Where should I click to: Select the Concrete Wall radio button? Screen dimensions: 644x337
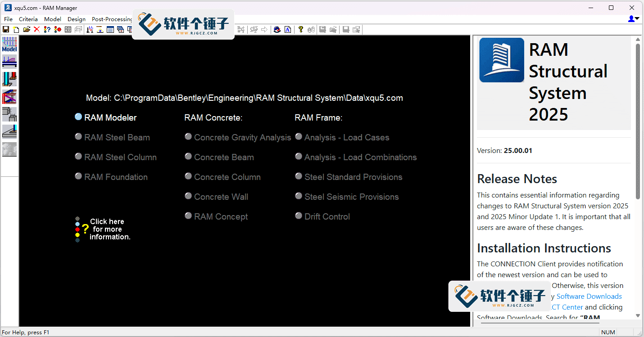188,196
